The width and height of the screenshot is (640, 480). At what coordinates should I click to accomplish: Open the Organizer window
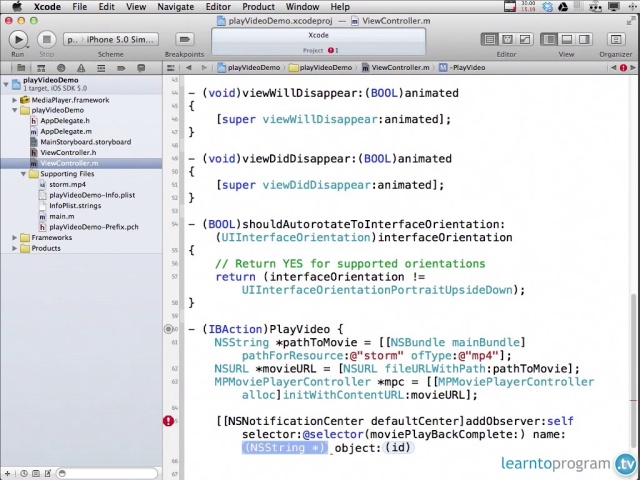coord(616,40)
